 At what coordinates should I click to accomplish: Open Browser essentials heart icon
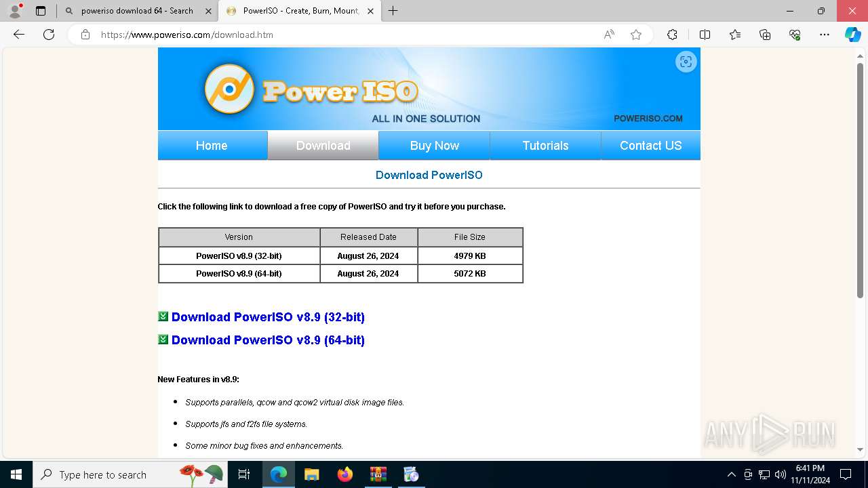[795, 35]
